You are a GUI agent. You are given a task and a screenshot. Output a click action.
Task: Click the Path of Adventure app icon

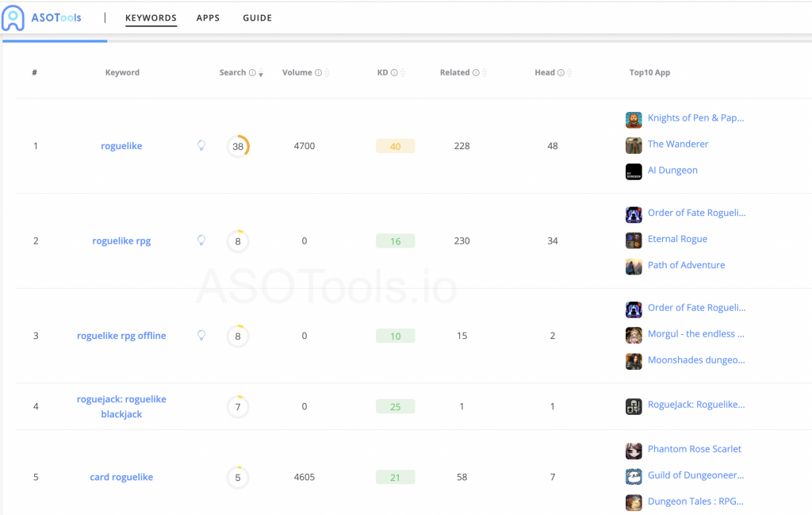[x=634, y=267]
